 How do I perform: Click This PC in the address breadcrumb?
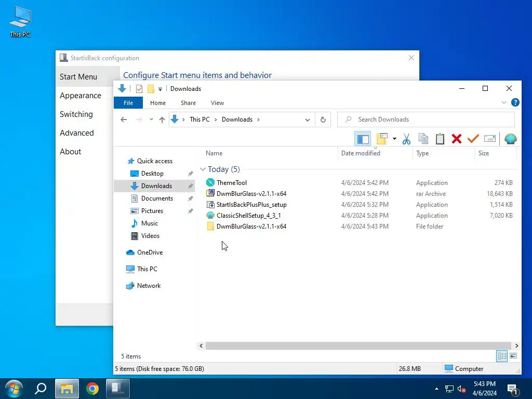[x=199, y=119]
